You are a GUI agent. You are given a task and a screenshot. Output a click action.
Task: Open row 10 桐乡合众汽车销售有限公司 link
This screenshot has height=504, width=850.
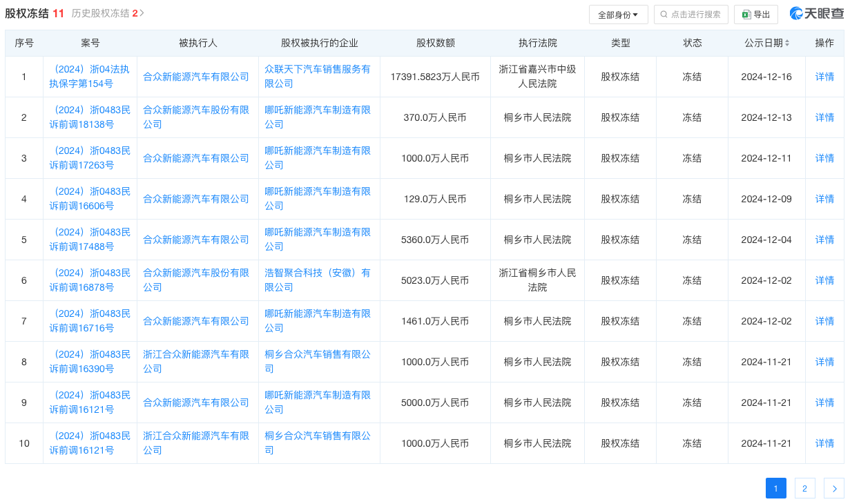click(x=318, y=443)
